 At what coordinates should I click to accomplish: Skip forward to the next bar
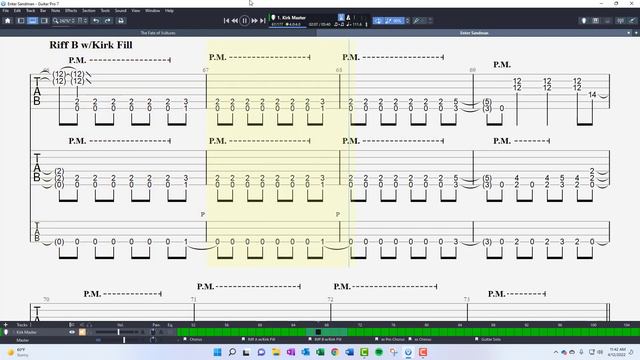pyautogui.click(x=254, y=20)
